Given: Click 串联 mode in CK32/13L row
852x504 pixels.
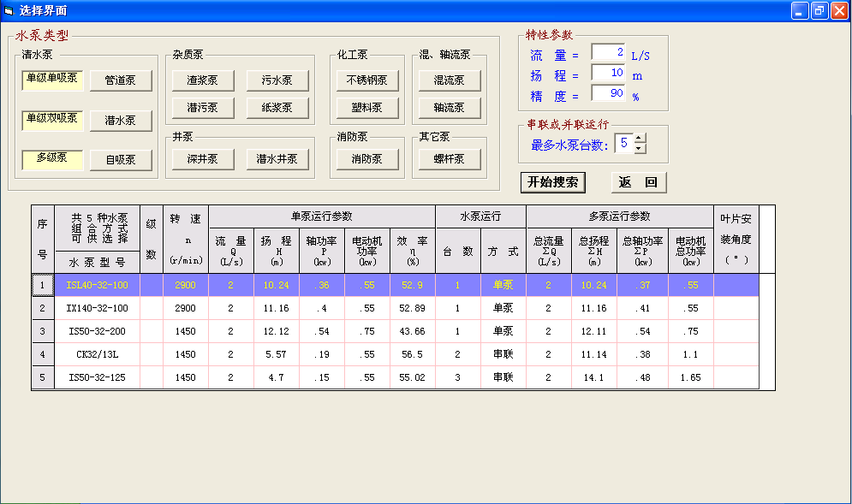Looking at the screenshot, I should [x=503, y=354].
